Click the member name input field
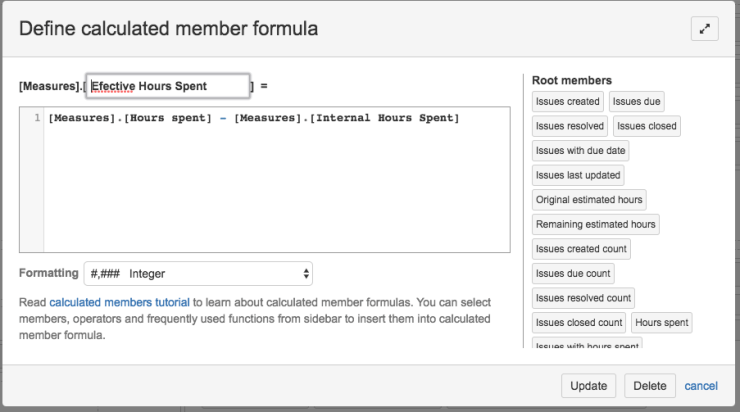740x412 pixels. 168,86
